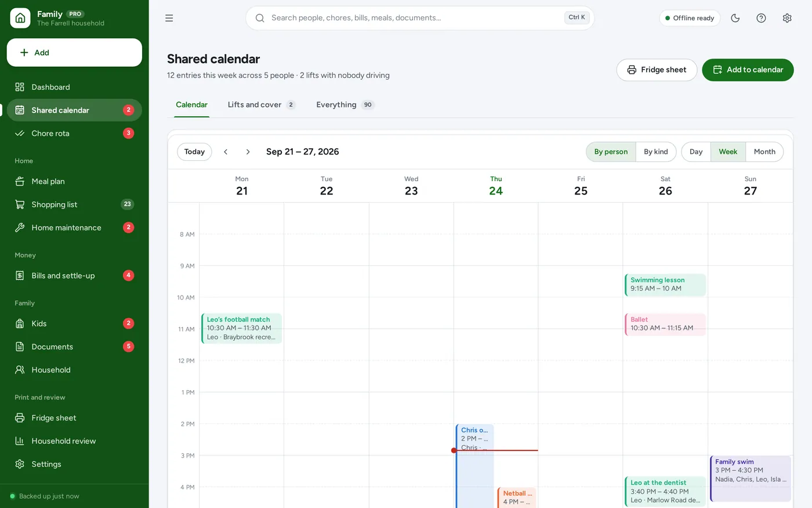Open settings gear icon in top bar
Viewport: 812px width, 508px height.
787,18
